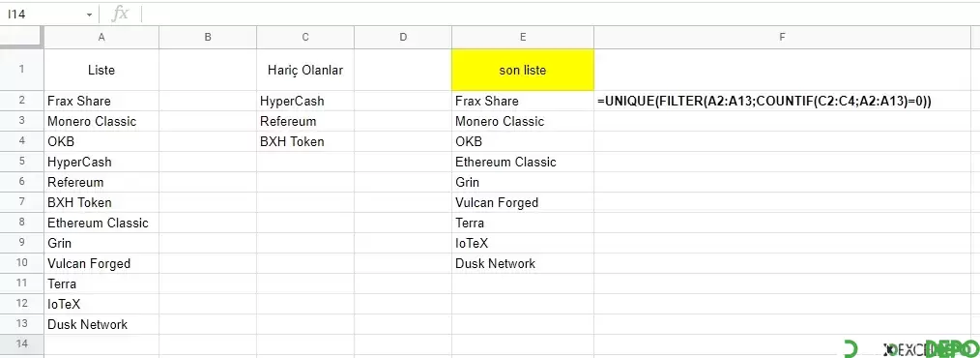Image resolution: width=980 pixels, height=358 pixels.
Task: Select column C header
Action: click(x=305, y=37)
